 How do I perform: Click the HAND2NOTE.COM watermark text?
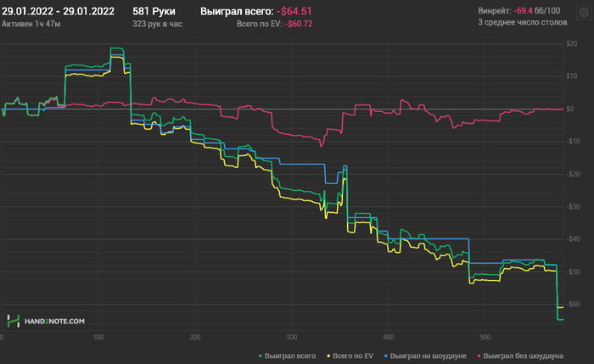click(54, 322)
